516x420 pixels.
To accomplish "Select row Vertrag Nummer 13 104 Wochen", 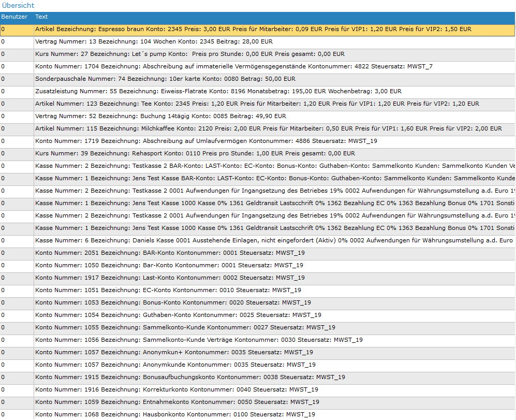I will point(257,42).
